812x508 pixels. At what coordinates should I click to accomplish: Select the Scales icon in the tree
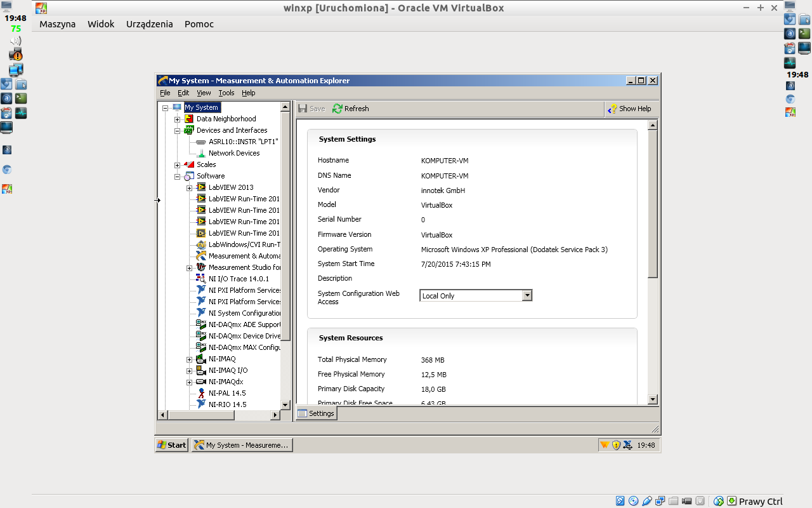(189, 164)
